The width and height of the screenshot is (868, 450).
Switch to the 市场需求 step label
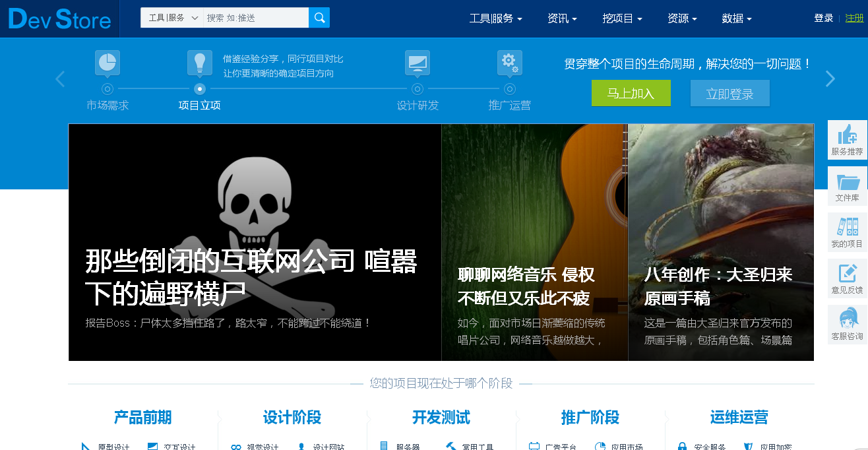pos(108,106)
